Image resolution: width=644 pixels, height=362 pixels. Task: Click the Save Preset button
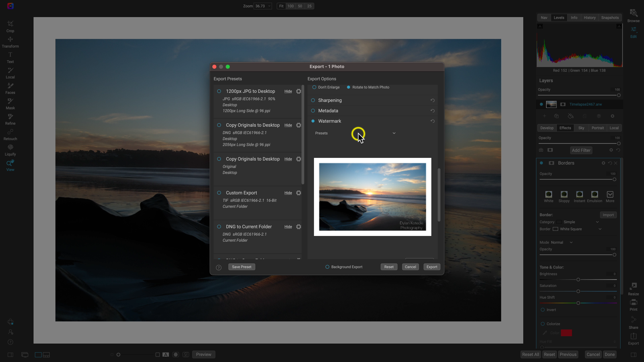pos(241,267)
